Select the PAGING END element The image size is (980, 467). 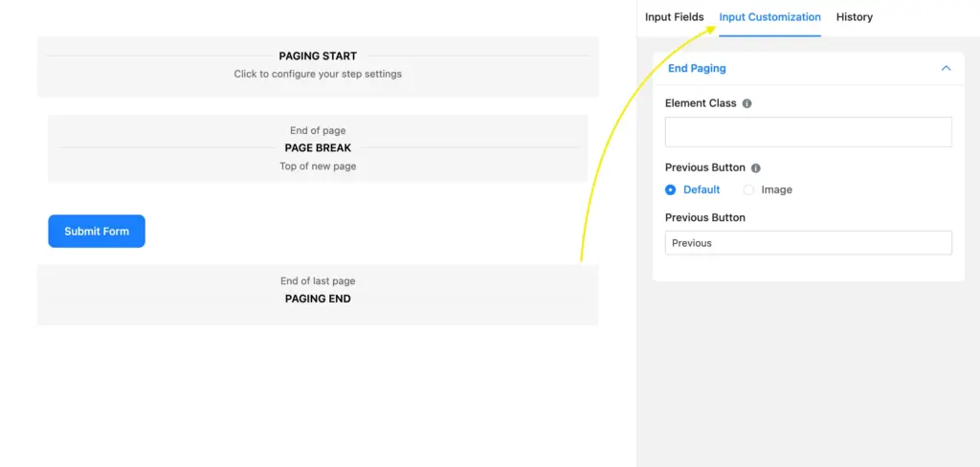(318, 299)
